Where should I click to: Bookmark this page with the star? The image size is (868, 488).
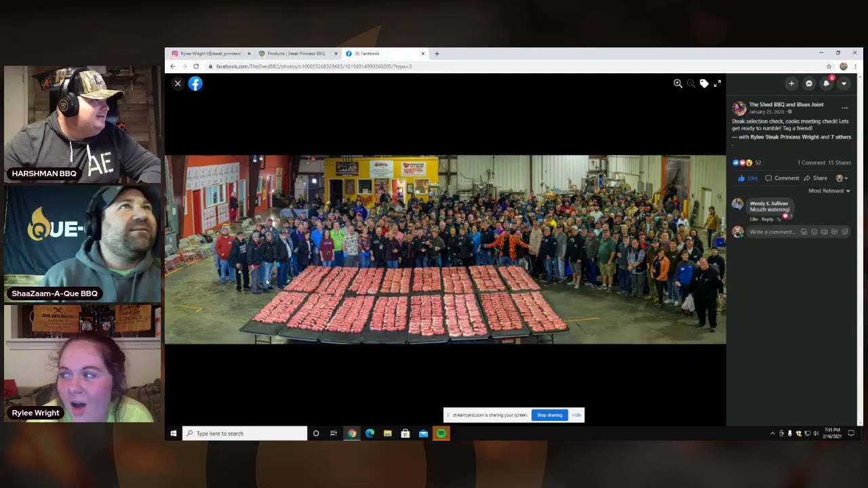point(829,66)
